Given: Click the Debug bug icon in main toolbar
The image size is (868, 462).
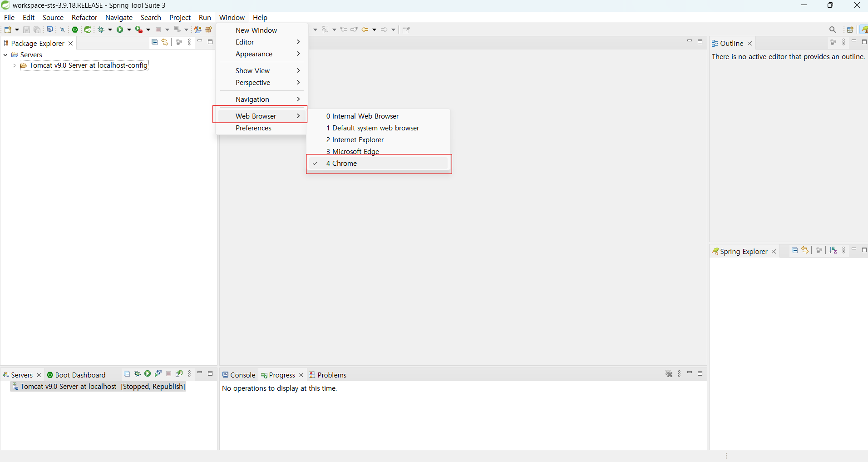Looking at the screenshot, I should point(101,30).
